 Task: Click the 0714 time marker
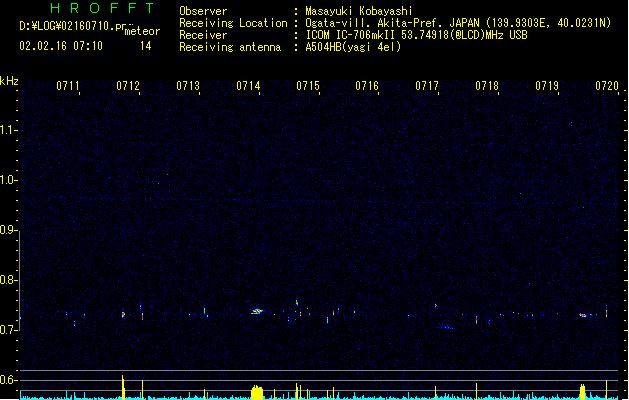(x=248, y=86)
